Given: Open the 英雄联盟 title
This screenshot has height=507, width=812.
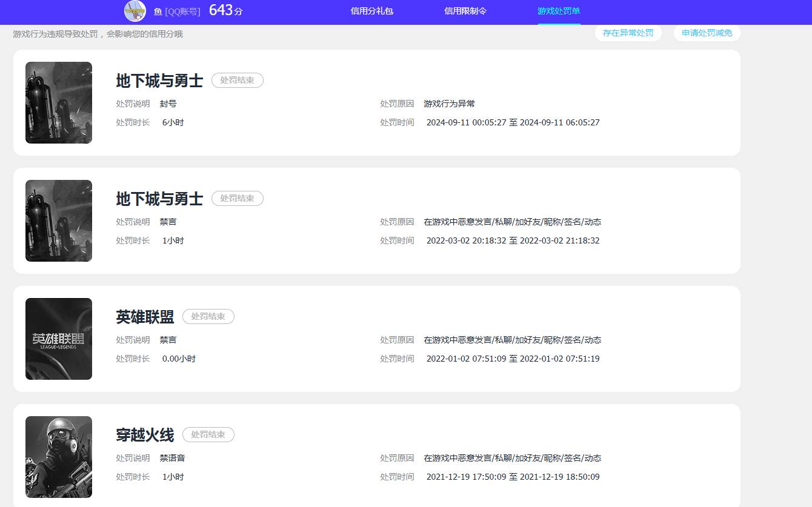Looking at the screenshot, I should click(x=144, y=316).
